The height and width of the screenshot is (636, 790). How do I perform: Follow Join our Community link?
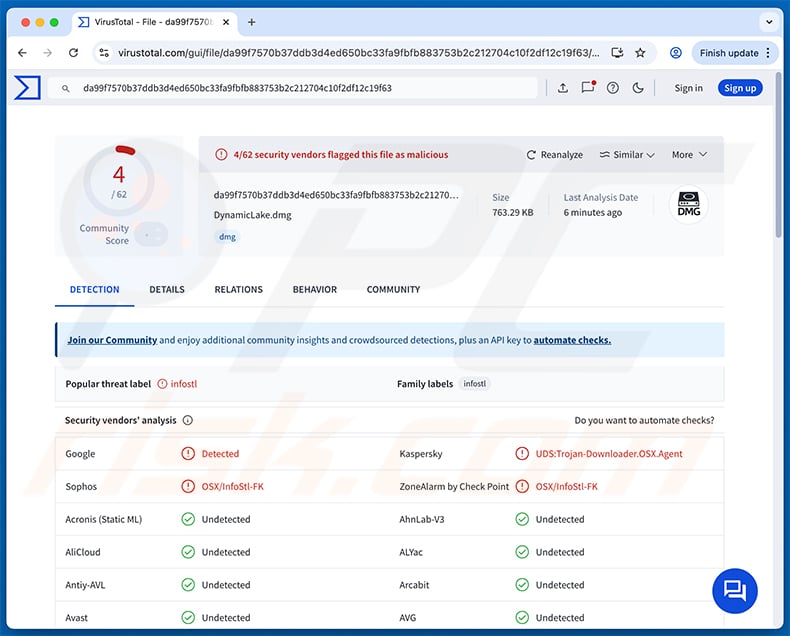(112, 340)
